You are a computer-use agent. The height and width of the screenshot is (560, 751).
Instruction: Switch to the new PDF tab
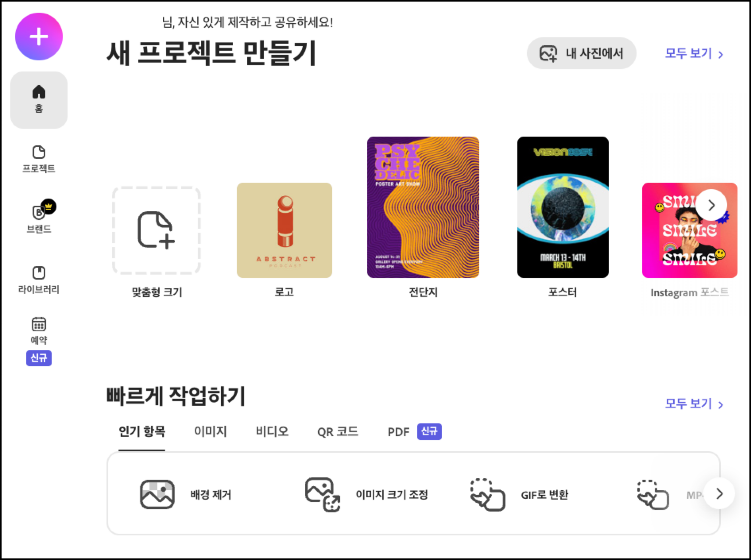point(399,432)
